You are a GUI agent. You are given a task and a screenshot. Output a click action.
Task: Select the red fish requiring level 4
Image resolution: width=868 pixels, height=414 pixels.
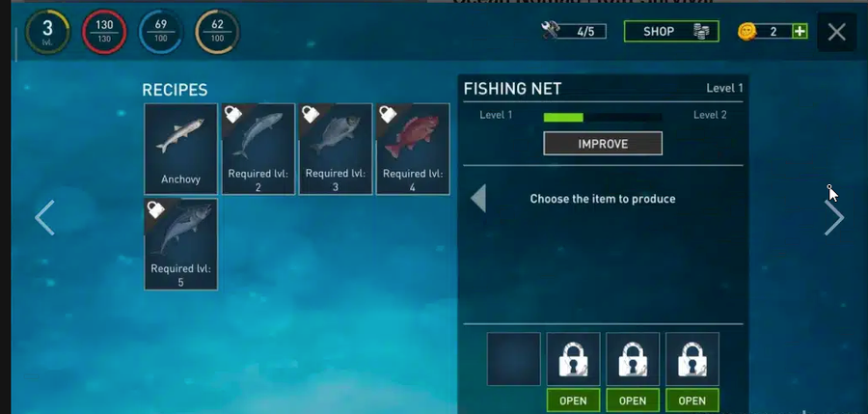tap(413, 149)
